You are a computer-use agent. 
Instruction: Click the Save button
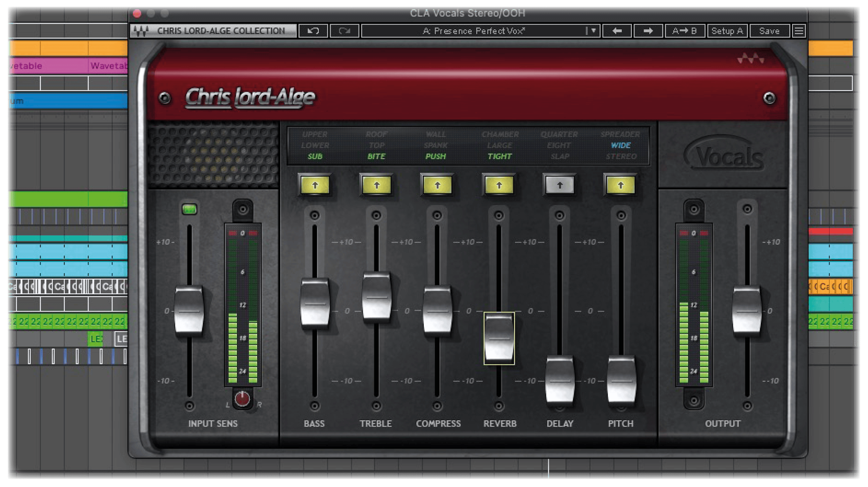point(769,31)
